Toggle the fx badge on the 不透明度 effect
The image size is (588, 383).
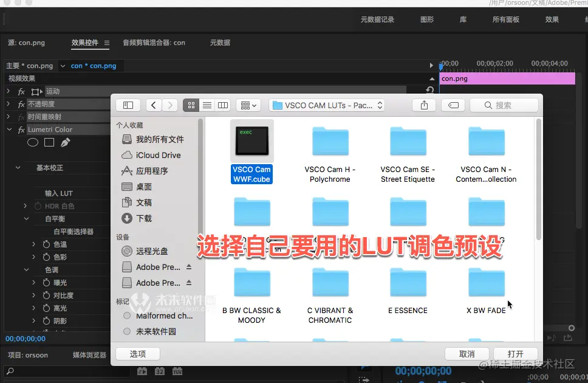(22, 103)
